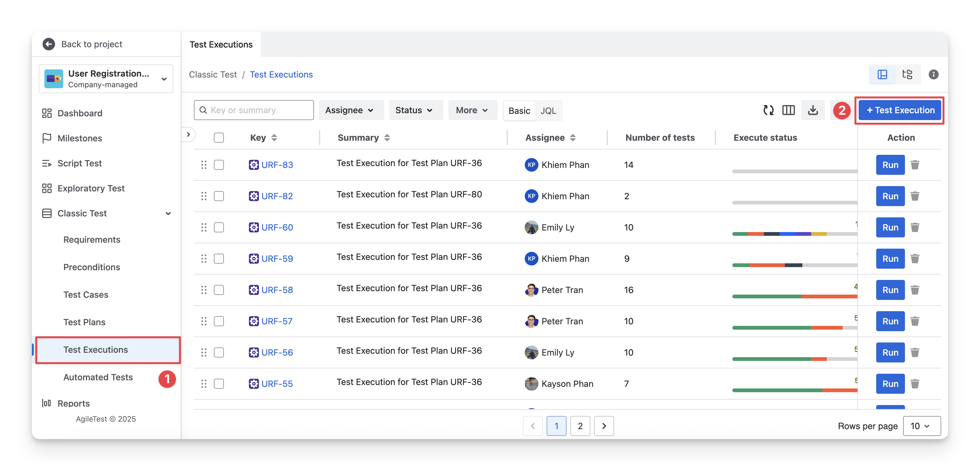Select the panel list view icon
This screenshot has width=980, height=471.
tap(882, 74)
